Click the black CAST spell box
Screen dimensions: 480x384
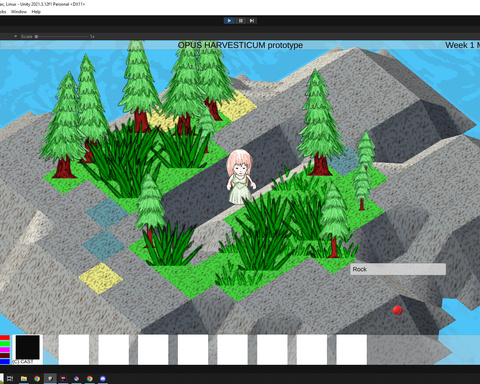(28, 347)
